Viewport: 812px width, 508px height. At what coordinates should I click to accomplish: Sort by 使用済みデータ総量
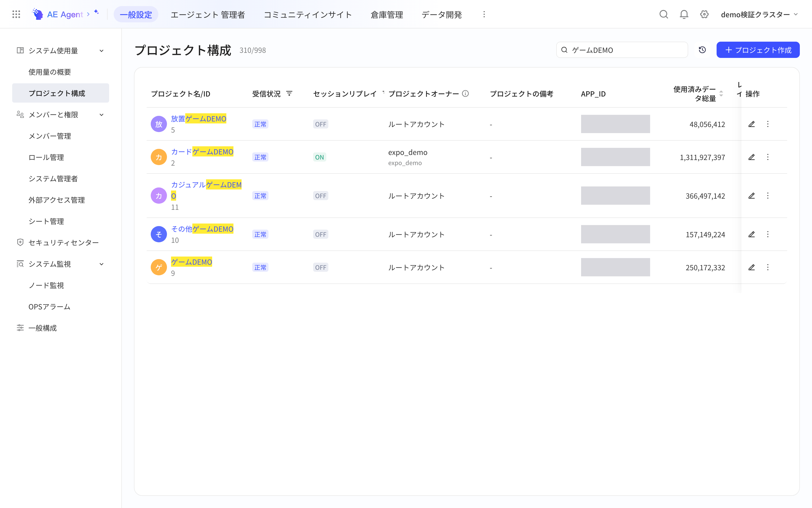pos(721,93)
